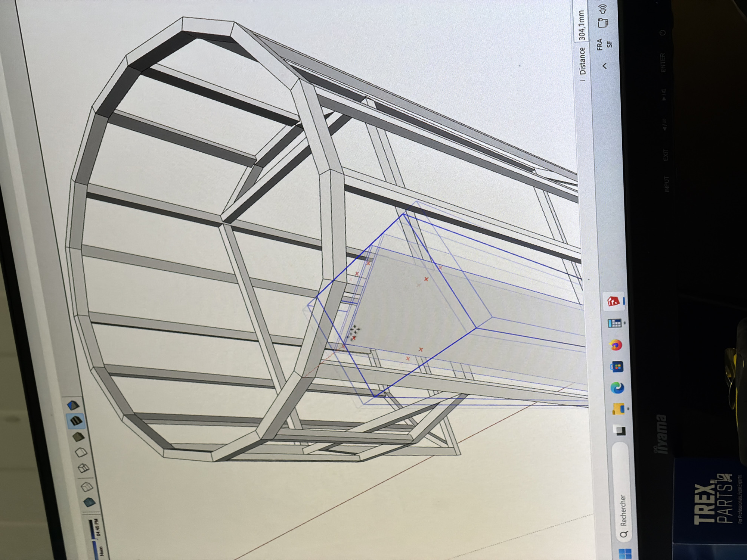Toggle Back Edges display style
Viewport: 747px width, 560px height.
[86, 486]
